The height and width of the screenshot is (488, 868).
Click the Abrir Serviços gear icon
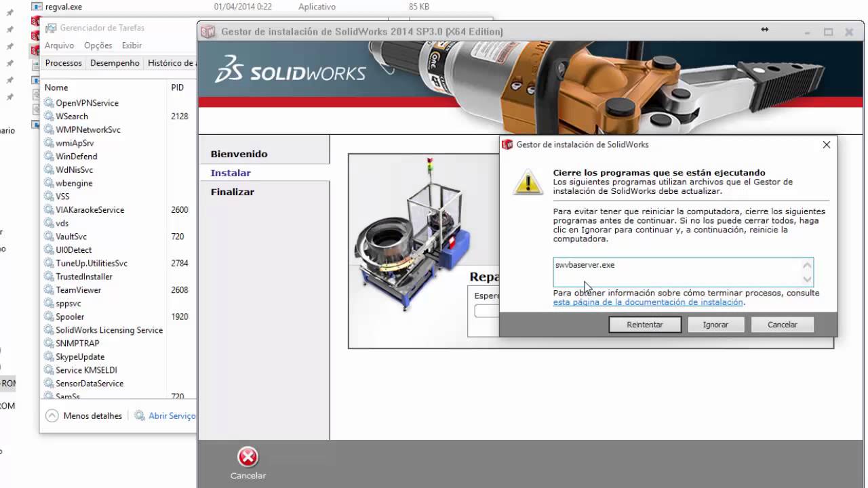(140, 415)
